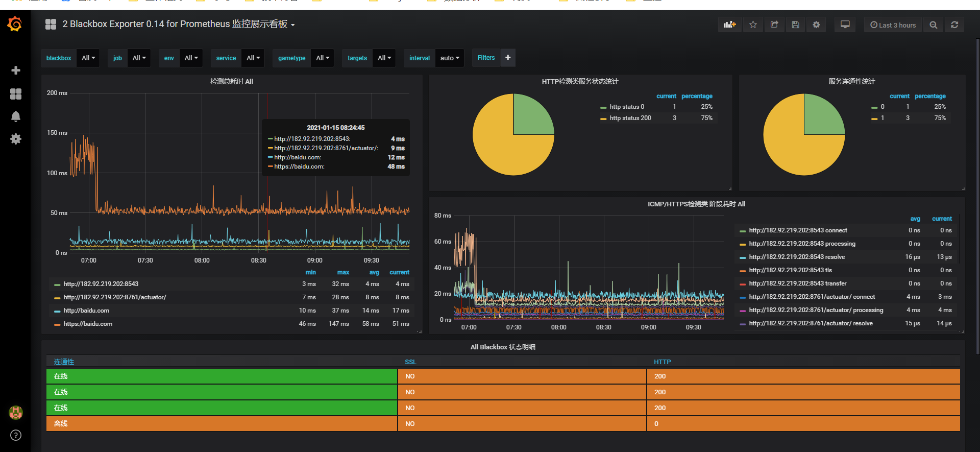
Task: Toggle 8761/actuator/ series in left legend
Action: click(x=115, y=297)
